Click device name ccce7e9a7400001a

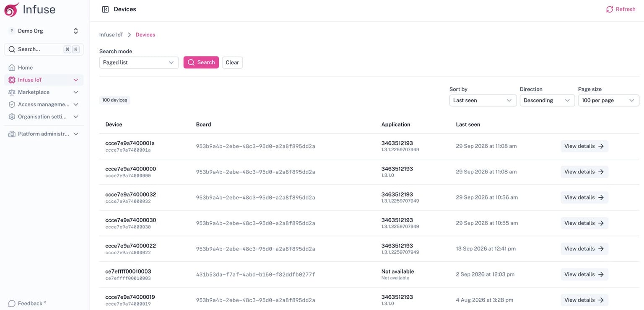130,143
